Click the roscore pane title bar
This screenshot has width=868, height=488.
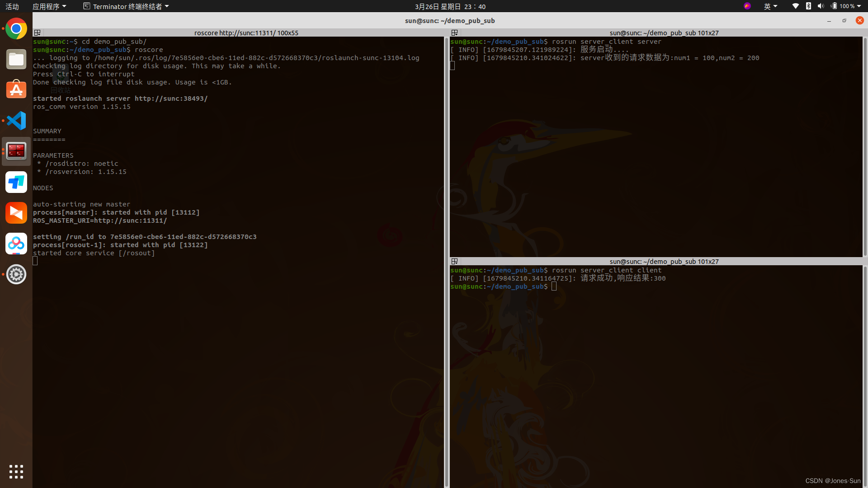click(x=246, y=33)
